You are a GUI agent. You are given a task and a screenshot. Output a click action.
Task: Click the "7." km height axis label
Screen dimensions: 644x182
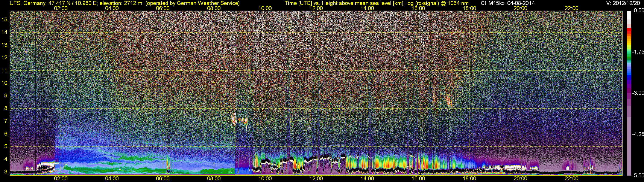coord(6,121)
